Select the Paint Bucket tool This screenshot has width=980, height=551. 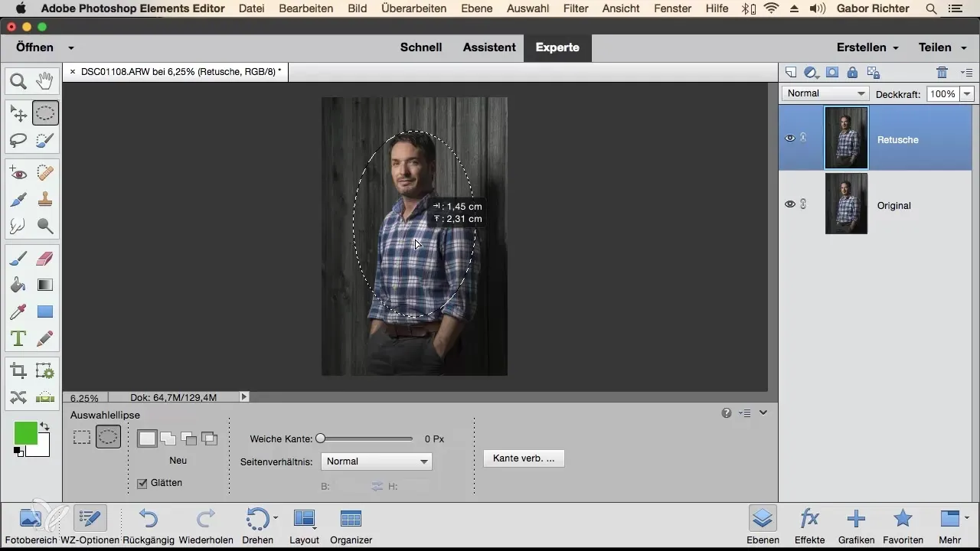pyautogui.click(x=18, y=285)
